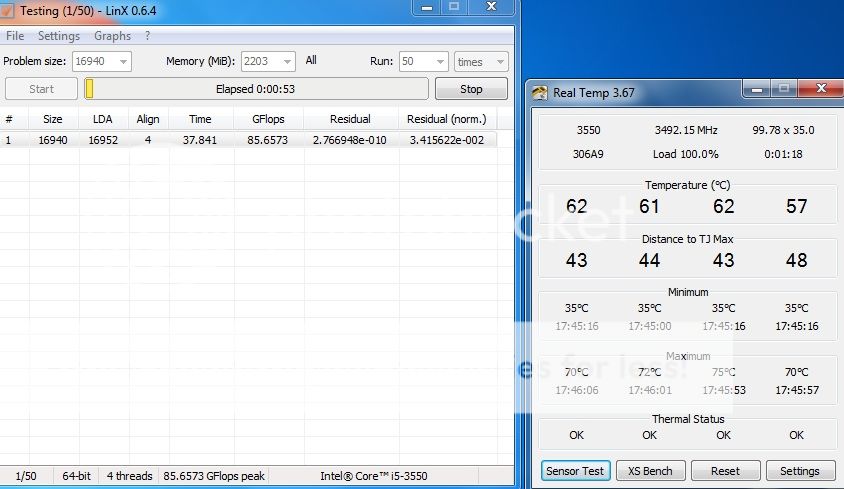This screenshot has width=844, height=489.
Task: Click the ? help menu
Action: click(x=148, y=36)
